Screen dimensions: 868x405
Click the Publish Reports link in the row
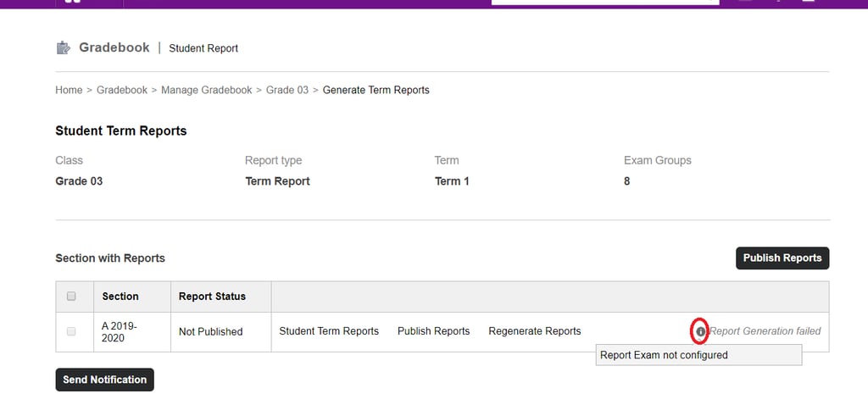pos(433,331)
